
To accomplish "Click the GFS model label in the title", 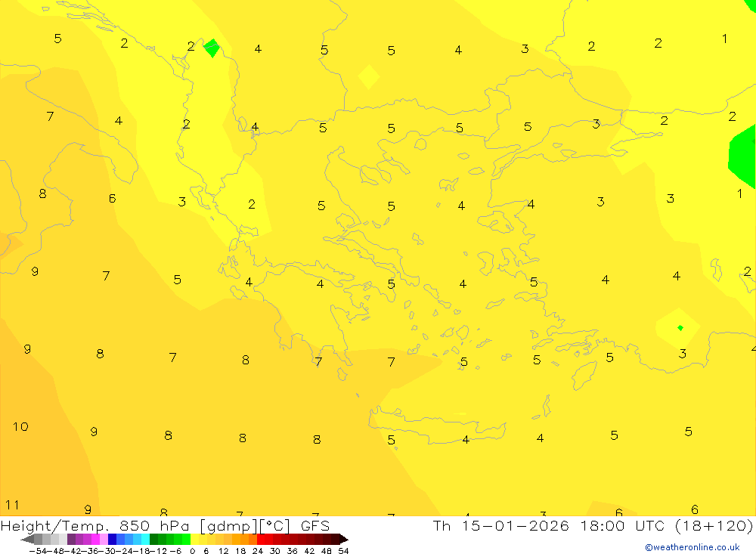I will tap(315, 525).
